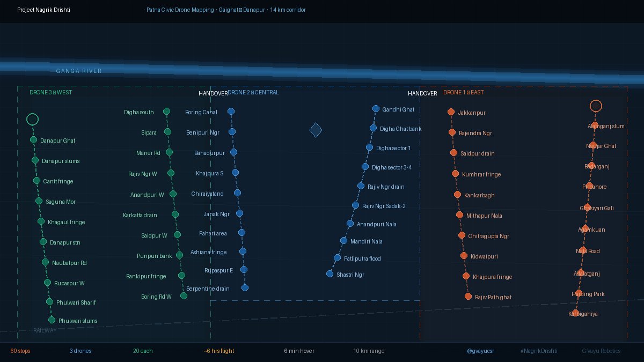Screen dimensions: 644x362
Task: Click the Cantt fringe waypoint marker
Action: coord(37,181)
